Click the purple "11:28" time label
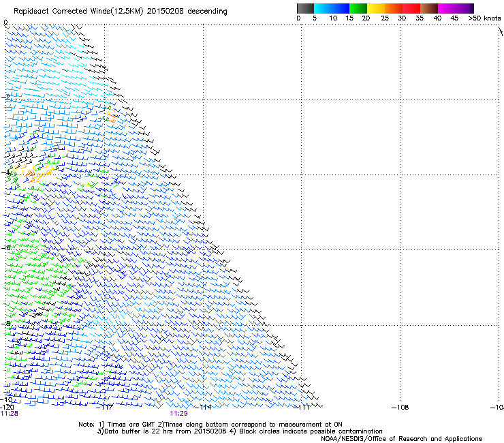This screenshot has height=443, width=504. pyautogui.click(x=10, y=414)
